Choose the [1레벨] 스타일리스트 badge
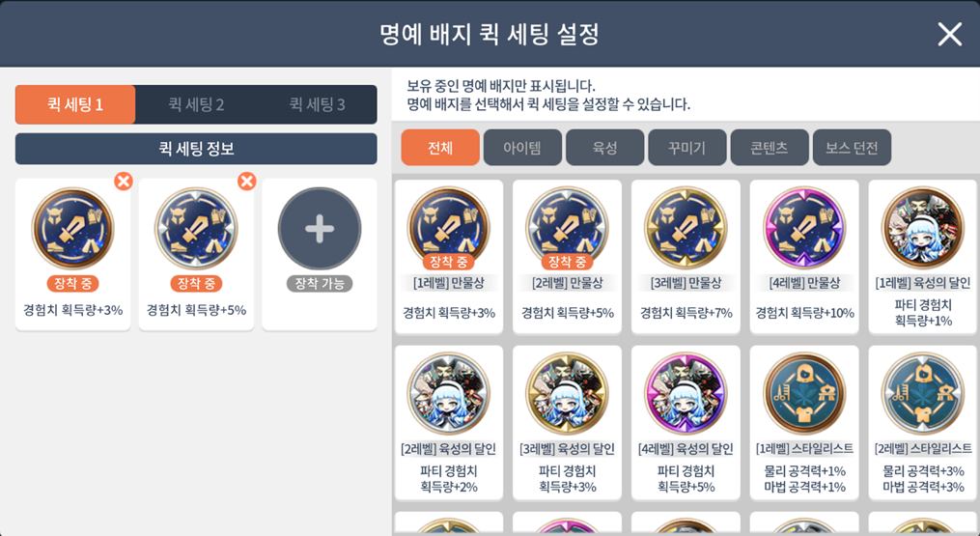This screenshot has height=536, width=980. [804, 422]
